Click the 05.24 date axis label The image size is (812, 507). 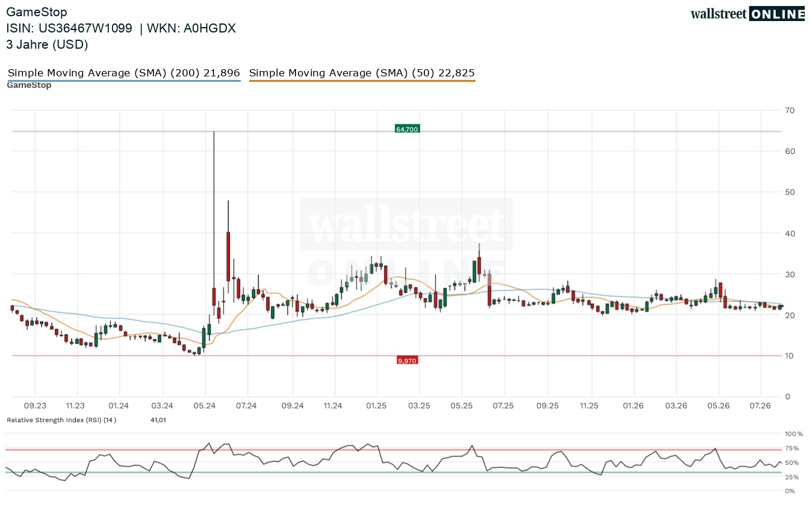[x=205, y=406]
